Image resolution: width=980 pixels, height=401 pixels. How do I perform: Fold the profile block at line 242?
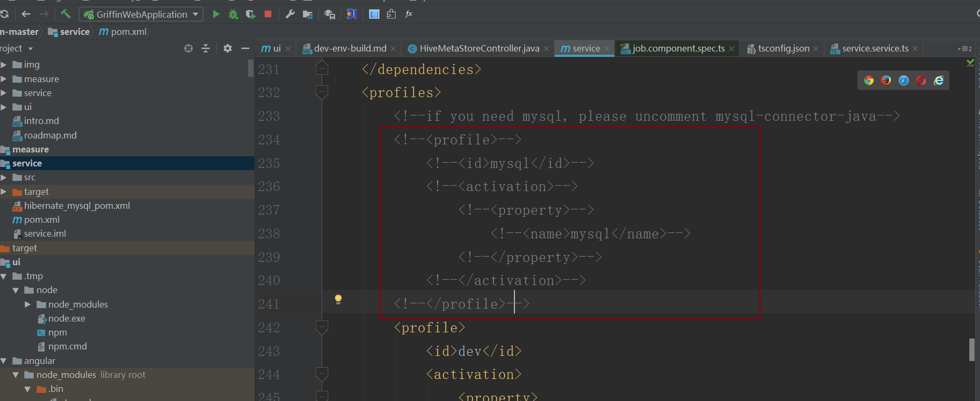click(322, 327)
